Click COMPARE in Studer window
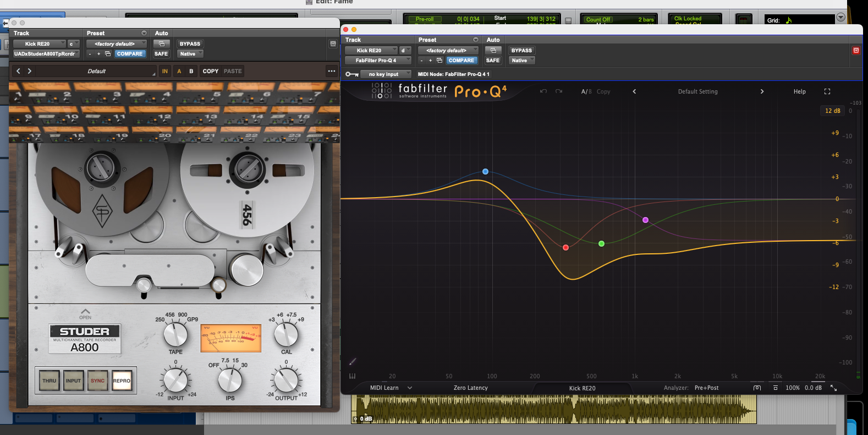 click(x=130, y=53)
